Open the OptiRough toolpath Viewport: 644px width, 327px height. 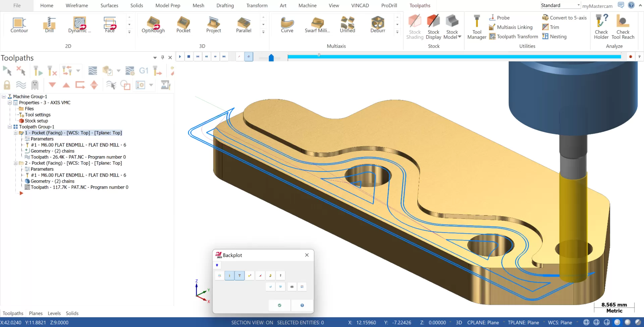click(153, 25)
